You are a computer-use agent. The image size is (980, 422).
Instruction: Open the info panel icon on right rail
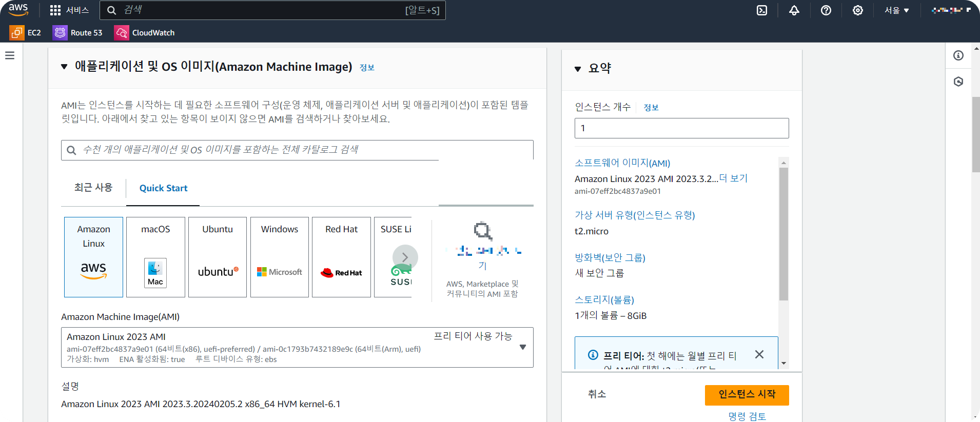(958, 55)
